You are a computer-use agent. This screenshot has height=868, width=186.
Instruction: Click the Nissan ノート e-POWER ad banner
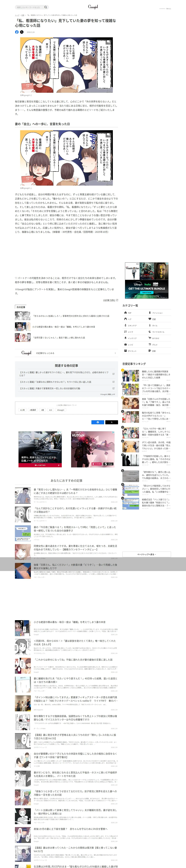point(40,449)
